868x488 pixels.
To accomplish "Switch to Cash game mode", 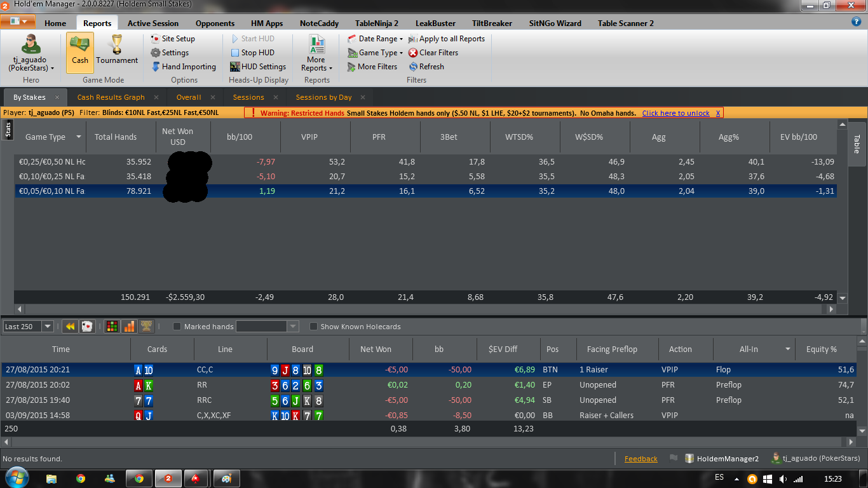I will click(x=80, y=53).
